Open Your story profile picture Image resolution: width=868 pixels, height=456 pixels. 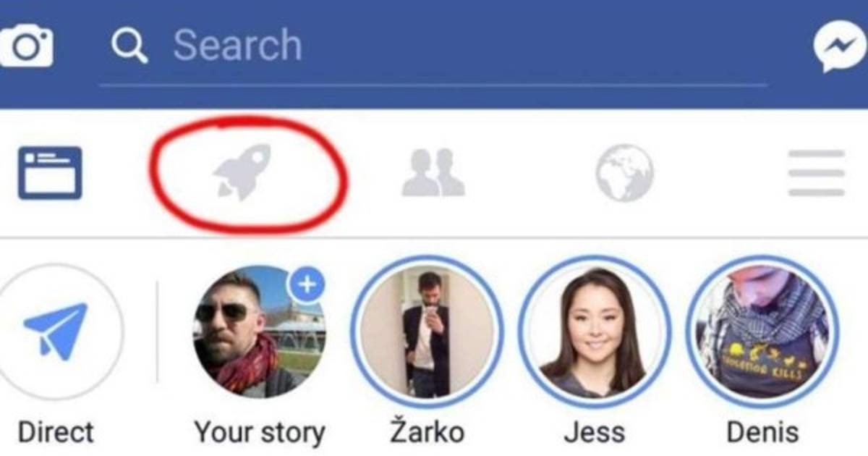click(x=258, y=332)
